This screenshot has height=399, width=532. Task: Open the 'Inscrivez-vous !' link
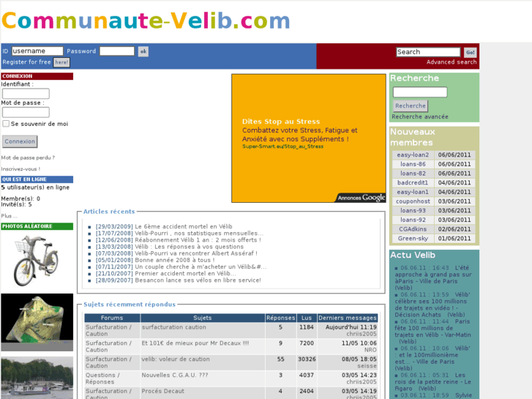(x=20, y=169)
